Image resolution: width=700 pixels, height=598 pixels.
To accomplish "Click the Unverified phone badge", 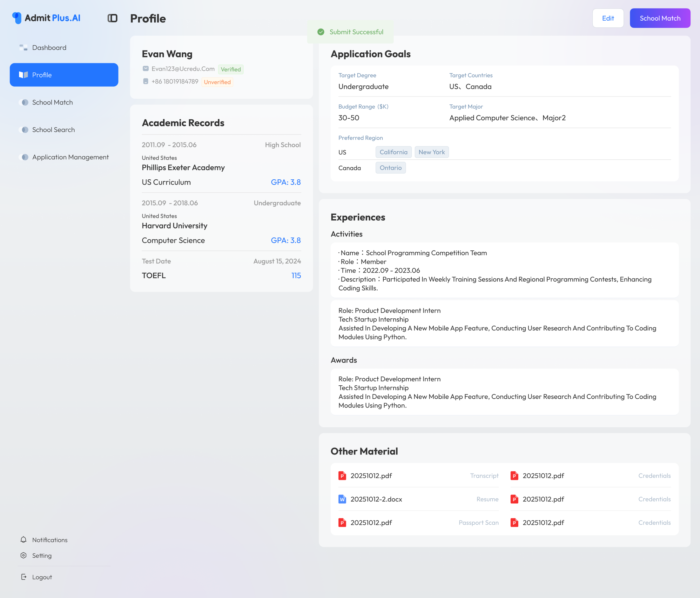I will 217,82.
